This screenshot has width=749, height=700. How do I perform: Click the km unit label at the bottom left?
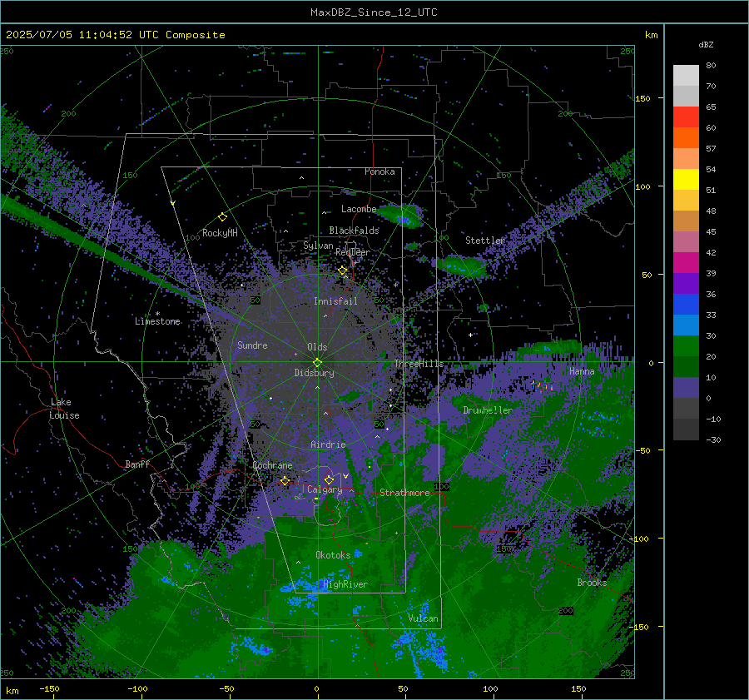[x=12, y=691]
